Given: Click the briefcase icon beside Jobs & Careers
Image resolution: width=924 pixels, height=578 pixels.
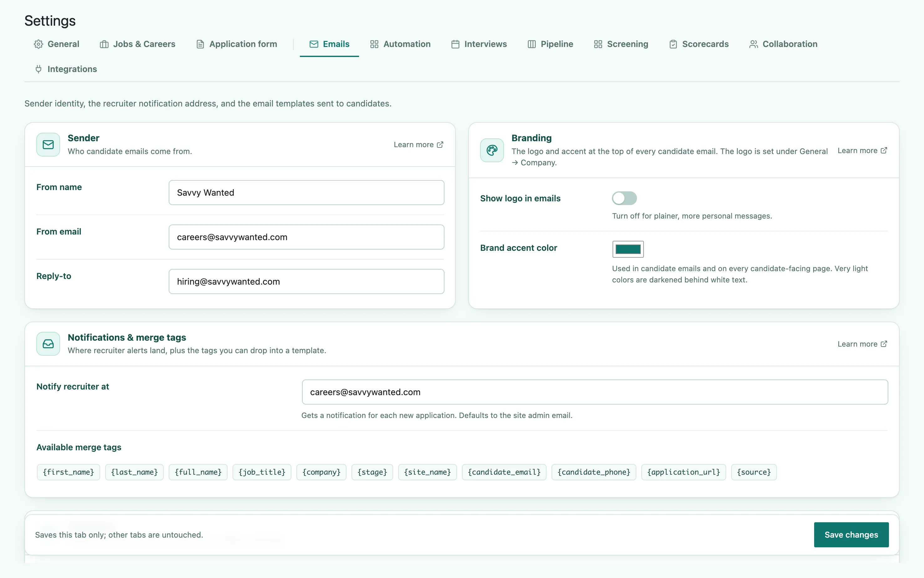Looking at the screenshot, I should coord(104,44).
